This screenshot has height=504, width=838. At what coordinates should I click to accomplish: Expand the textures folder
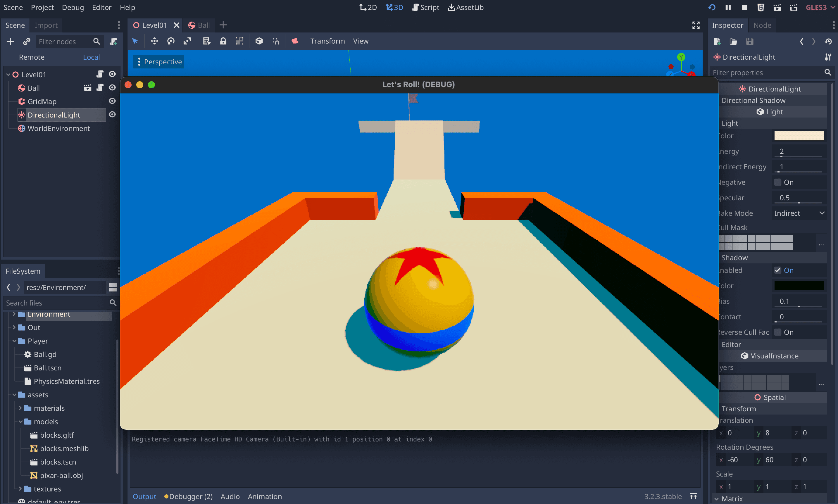20,489
